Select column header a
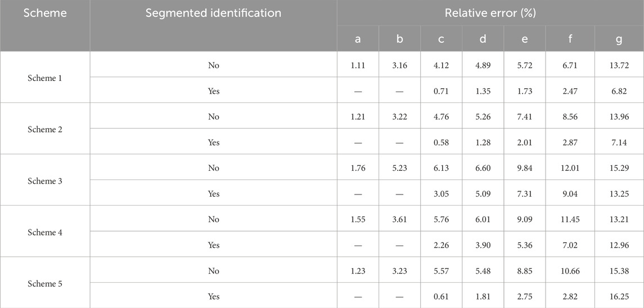The width and height of the screenshot is (644, 308). (x=358, y=39)
